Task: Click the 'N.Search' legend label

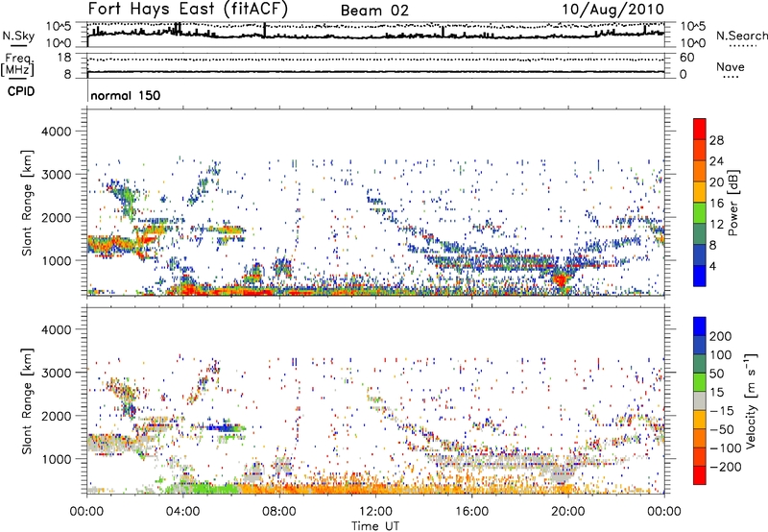Action: 741,36
